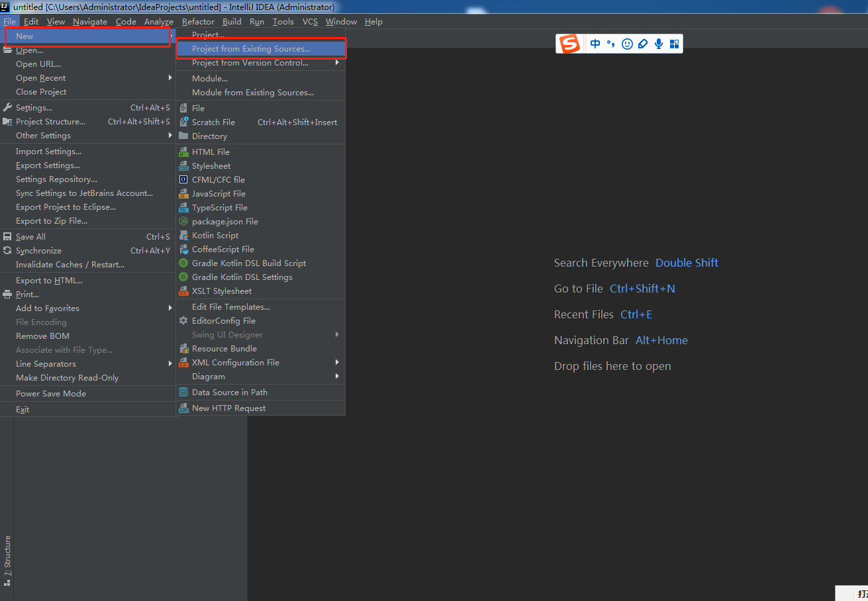Click the Sogou microphone voice input icon
868x601 pixels.
659,44
